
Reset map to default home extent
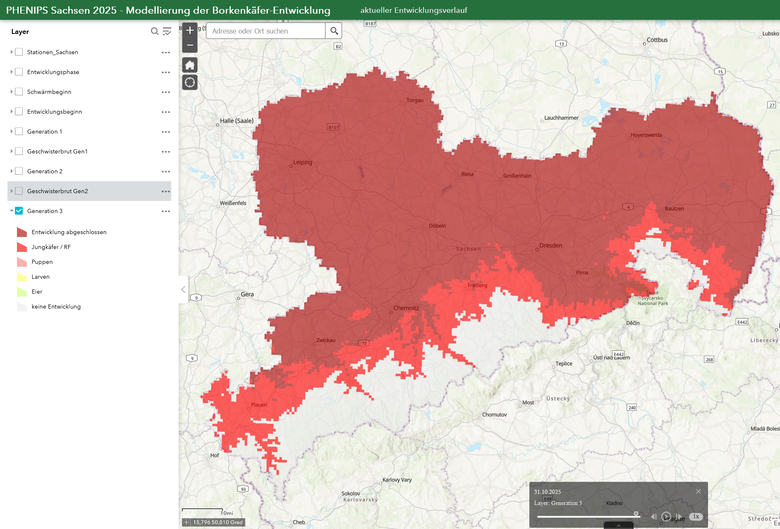pyautogui.click(x=190, y=65)
